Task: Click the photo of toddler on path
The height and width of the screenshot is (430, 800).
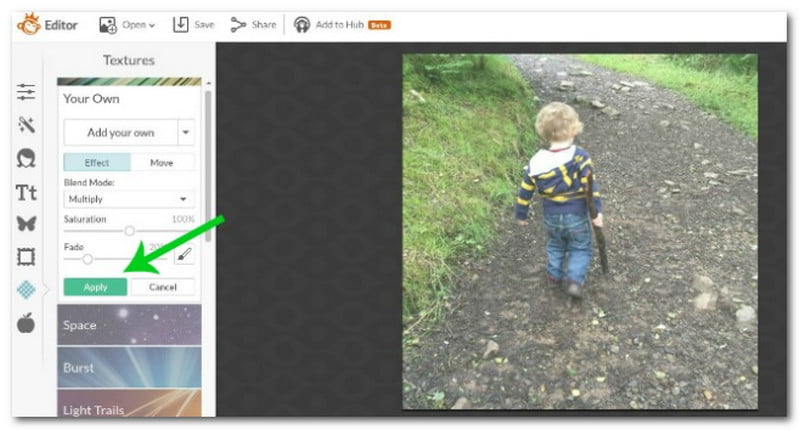Action: [580, 232]
